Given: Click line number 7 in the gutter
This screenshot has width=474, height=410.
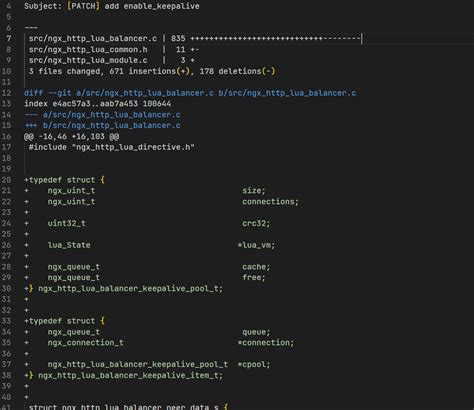Looking at the screenshot, I should 9,39.
